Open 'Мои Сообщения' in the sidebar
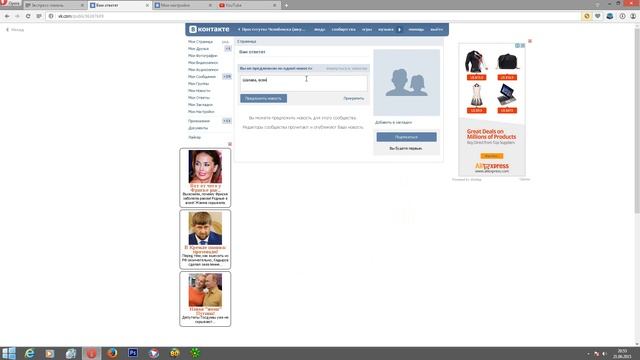The height and width of the screenshot is (360, 640). point(202,77)
